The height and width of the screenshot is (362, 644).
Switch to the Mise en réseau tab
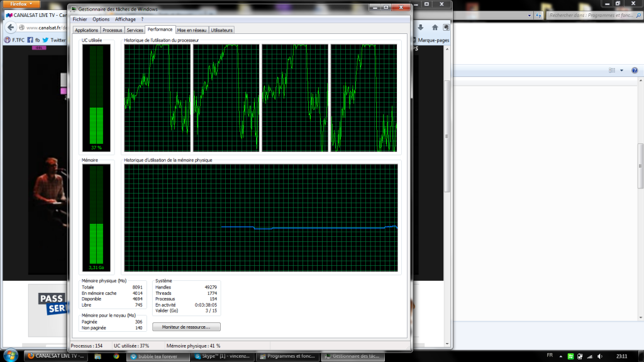[x=191, y=30]
